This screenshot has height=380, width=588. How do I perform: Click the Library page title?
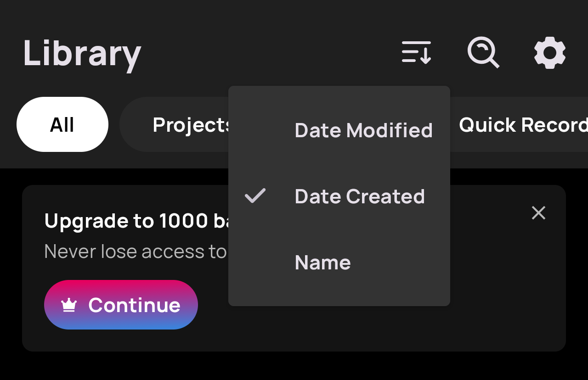[82, 54]
